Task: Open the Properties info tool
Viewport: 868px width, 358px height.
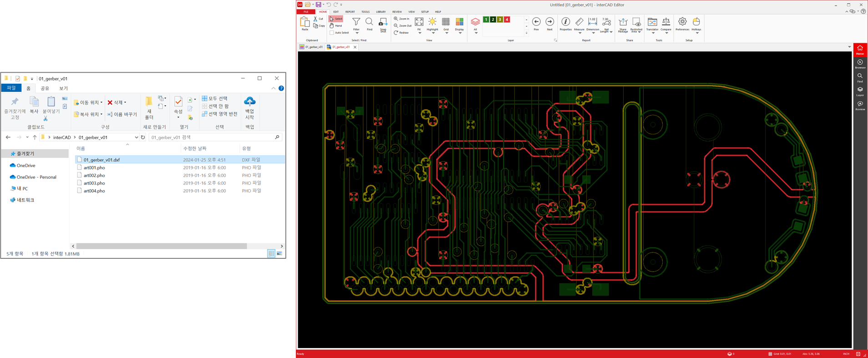Action: [x=565, y=24]
